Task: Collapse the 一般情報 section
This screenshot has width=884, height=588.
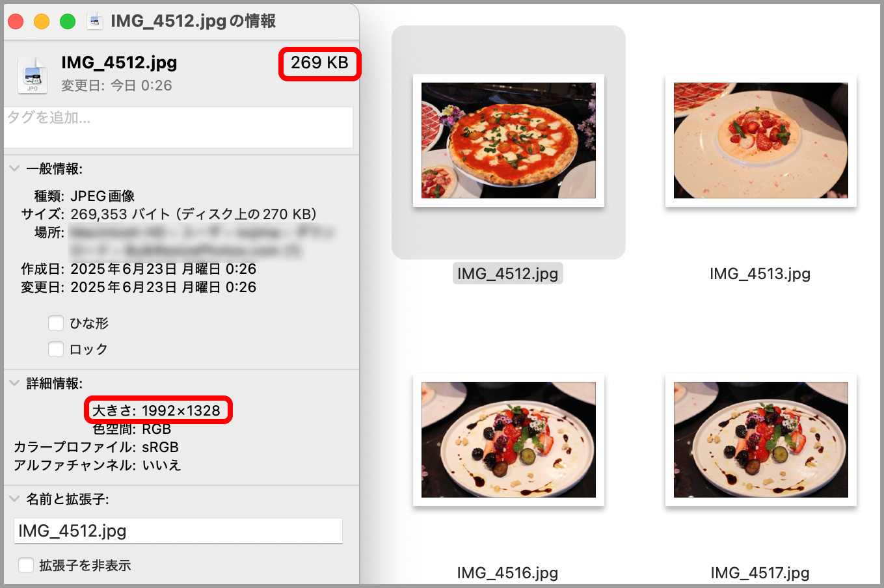Action: (14, 168)
